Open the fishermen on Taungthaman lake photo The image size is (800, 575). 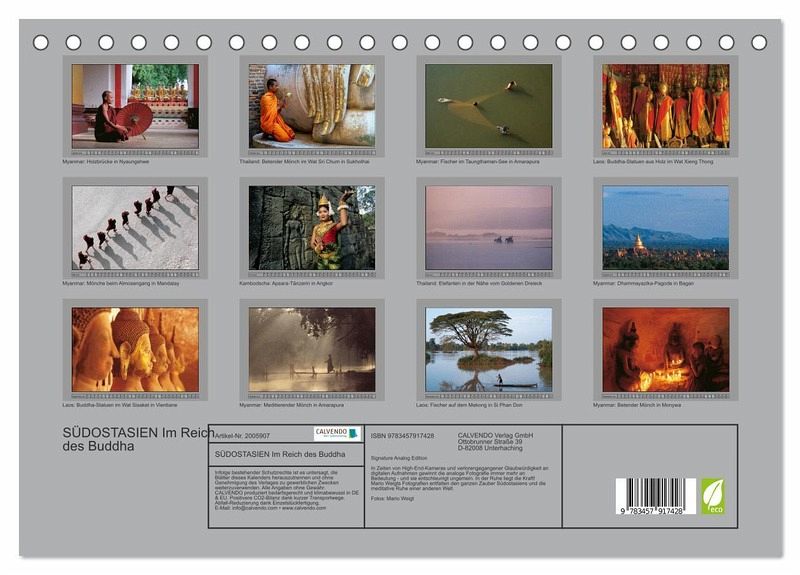click(x=488, y=106)
